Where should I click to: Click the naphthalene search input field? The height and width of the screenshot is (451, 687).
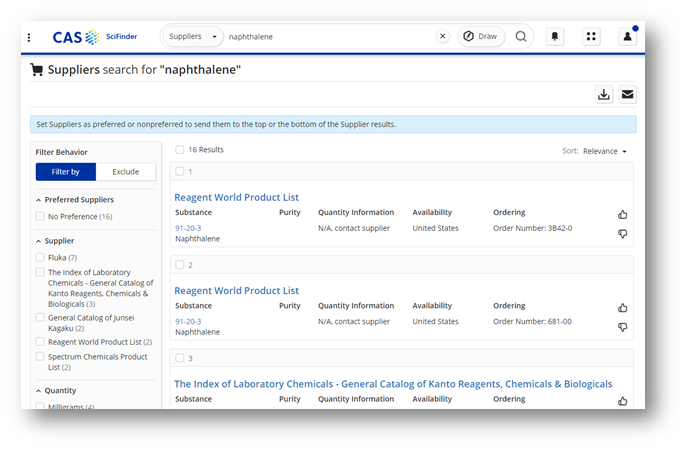coord(329,36)
